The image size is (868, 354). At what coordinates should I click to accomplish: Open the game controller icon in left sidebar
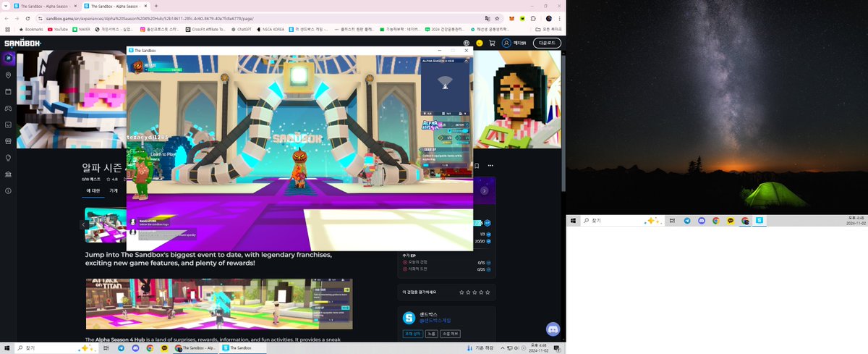(x=8, y=109)
